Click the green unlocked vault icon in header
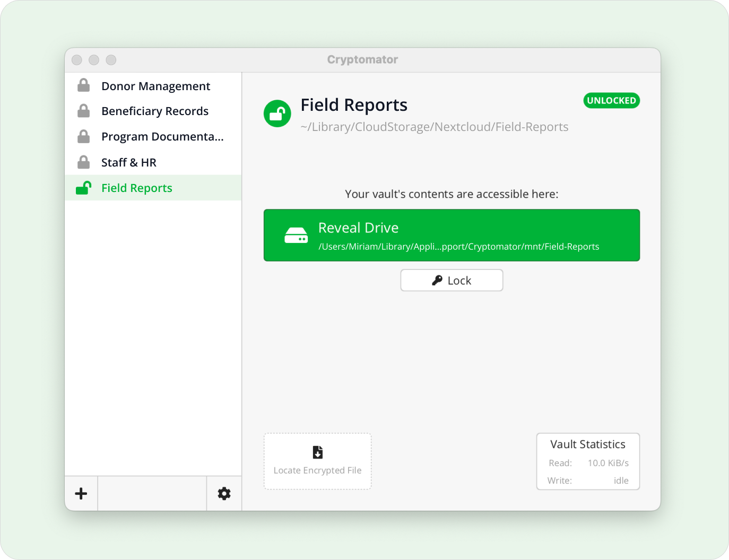This screenshot has height=560, width=729. coord(277,113)
